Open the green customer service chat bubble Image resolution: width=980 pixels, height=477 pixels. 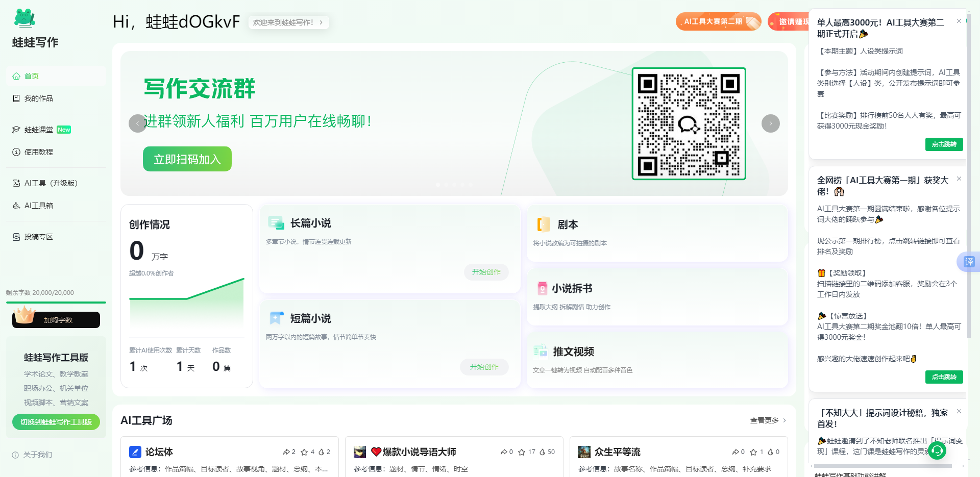tap(937, 450)
